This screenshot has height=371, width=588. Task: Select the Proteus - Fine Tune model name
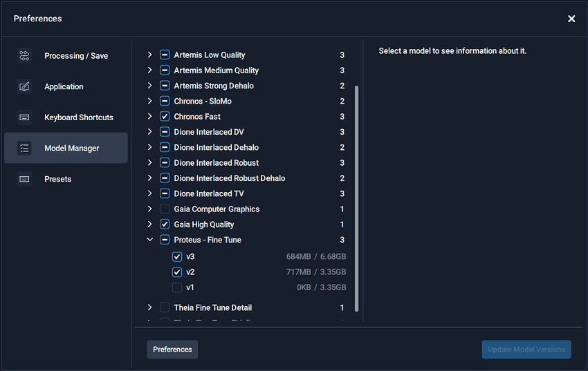click(208, 240)
